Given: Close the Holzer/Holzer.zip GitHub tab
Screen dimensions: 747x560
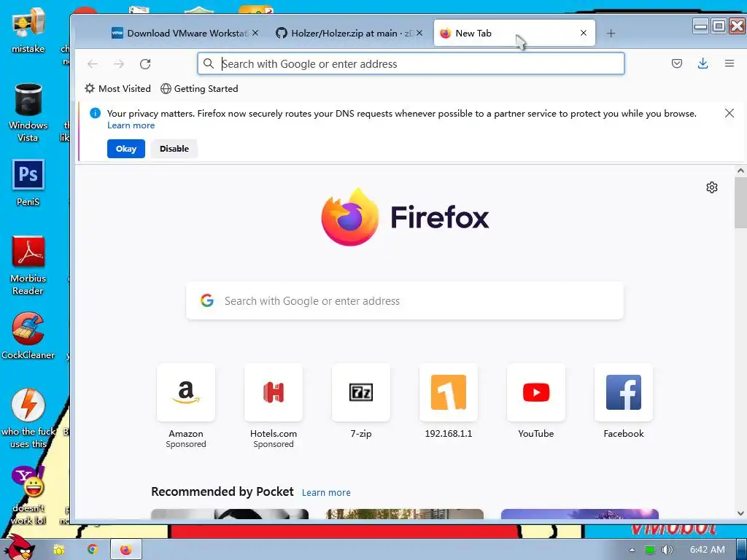Looking at the screenshot, I should [419, 33].
